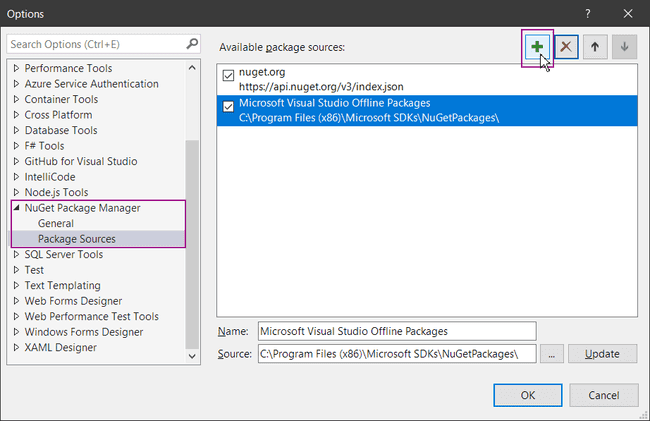Click the Cancel button
Viewport: 650px width, 421px height.
pyautogui.click(x=606, y=395)
